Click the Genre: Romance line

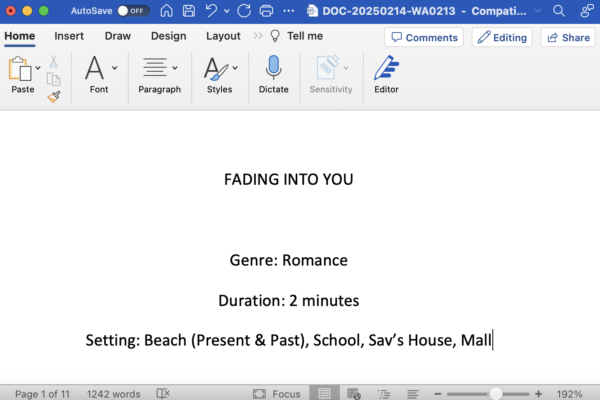[289, 261]
